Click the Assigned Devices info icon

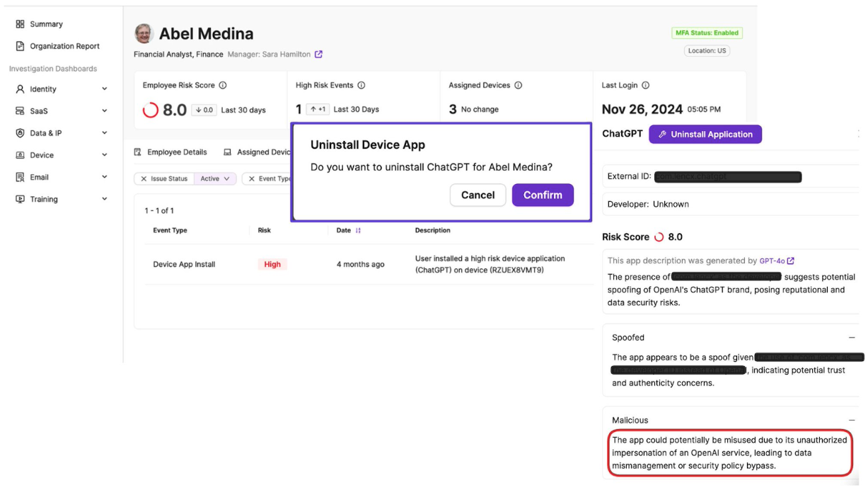coord(519,86)
